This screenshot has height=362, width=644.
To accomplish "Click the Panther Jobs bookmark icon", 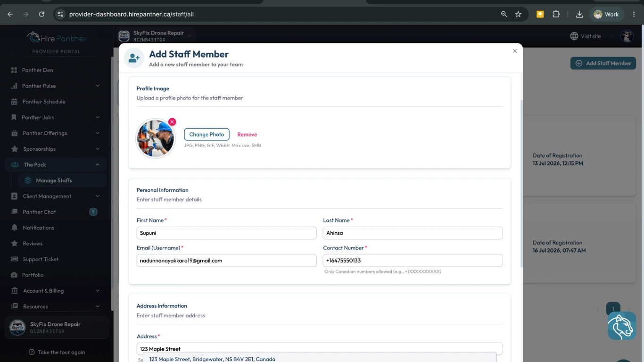I will click(14, 117).
